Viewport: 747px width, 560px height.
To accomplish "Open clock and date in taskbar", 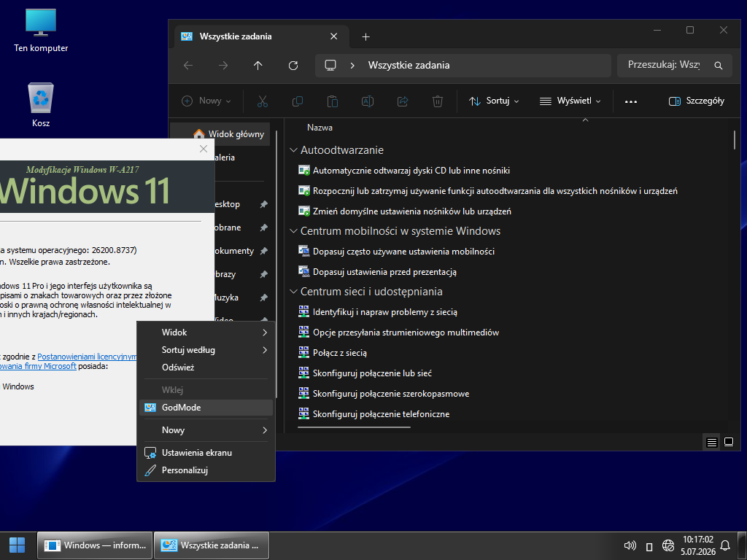I will coord(698,545).
